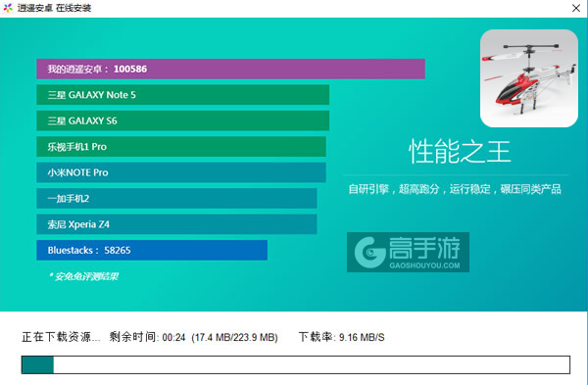Click the blue Bluestacks 58265 bar

(x=152, y=250)
